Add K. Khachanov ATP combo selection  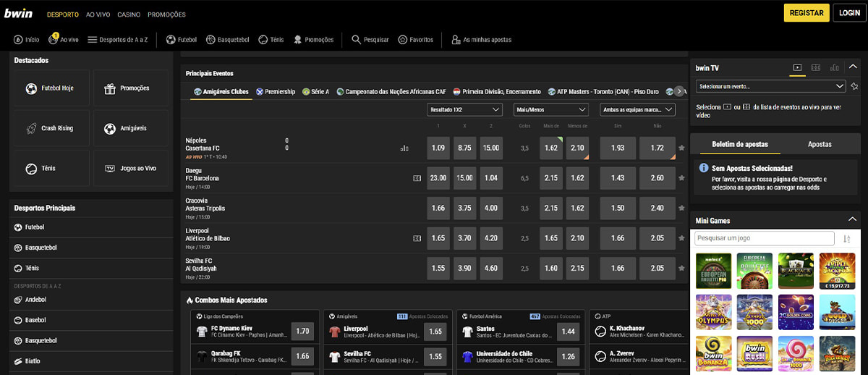tap(639, 332)
